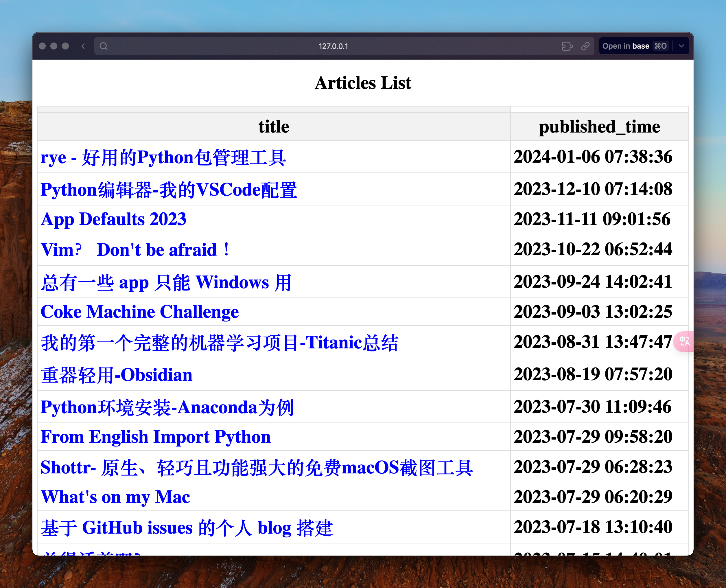Click the red close window button
This screenshot has width=726, height=588.
[x=42, y=46]
